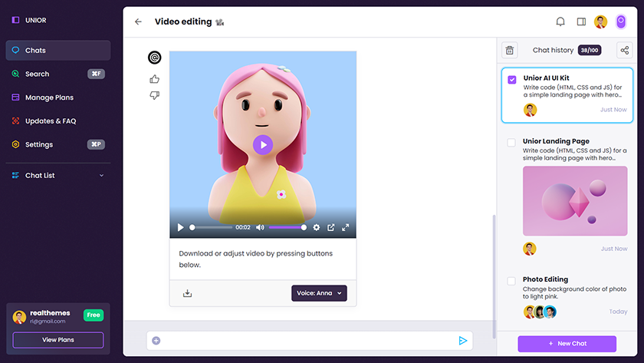This screenshot has width=644, height=363.
Task: Uncheck the Unior AI UI Kit checkbox
Action: [x=511, y=80]
